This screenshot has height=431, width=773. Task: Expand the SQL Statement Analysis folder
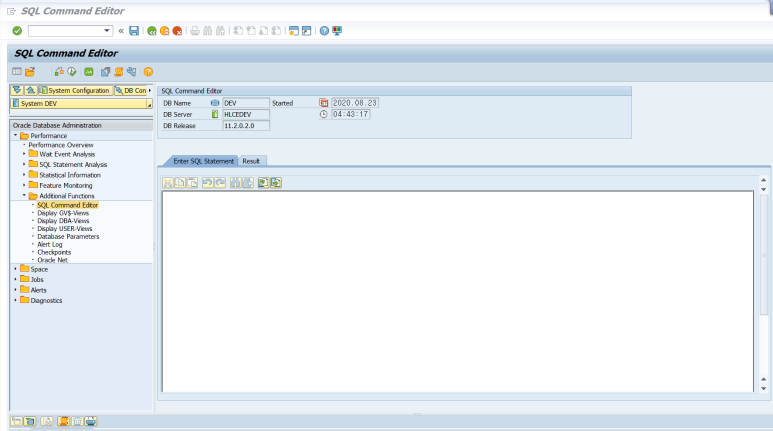[24, 164]
